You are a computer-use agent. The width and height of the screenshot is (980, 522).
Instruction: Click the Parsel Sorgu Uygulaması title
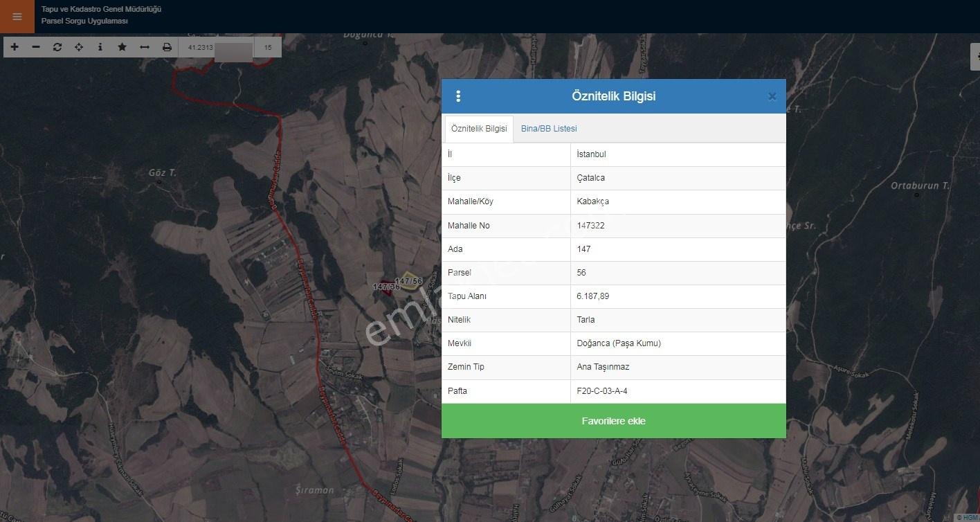click(84, 21)
